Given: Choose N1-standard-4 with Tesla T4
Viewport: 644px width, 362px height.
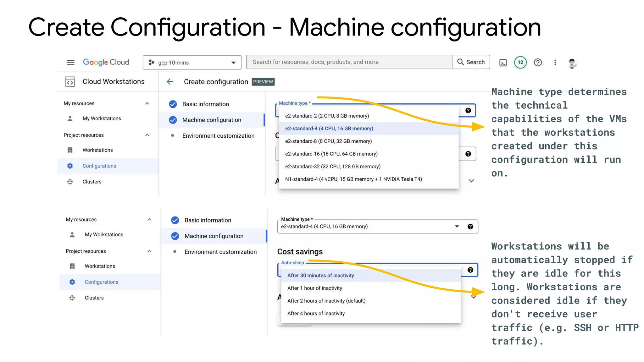Looking at the screenshot, I should click(x=369, y=179).
